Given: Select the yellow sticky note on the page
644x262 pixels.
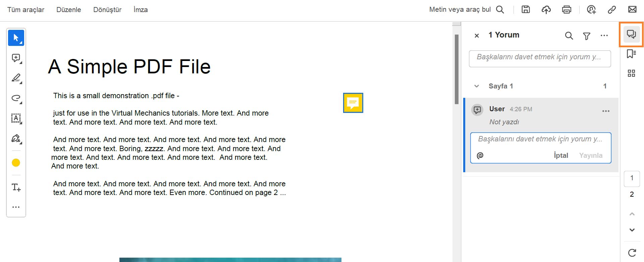Looking at the screenshot, I should point(353,103).
